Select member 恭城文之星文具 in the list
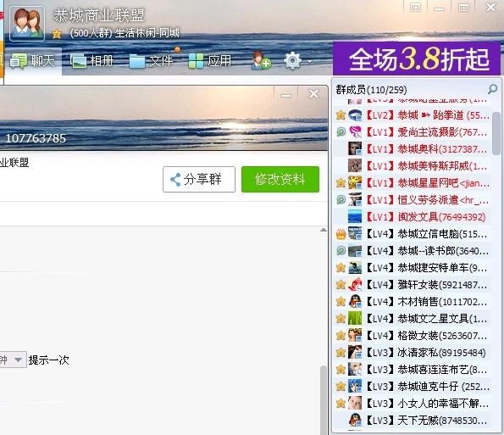 coord(413,319)
